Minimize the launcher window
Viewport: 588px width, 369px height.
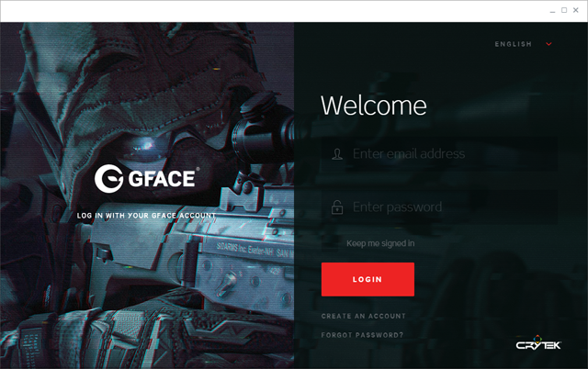click(551, 10)
